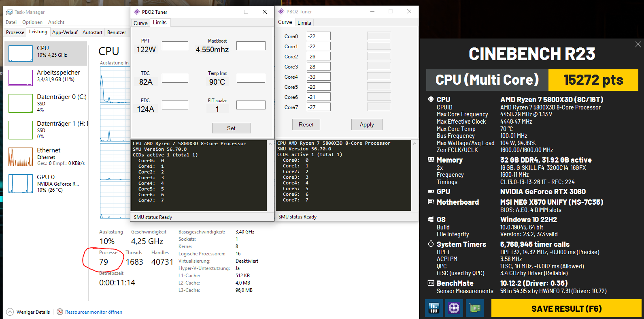644x319 pixels.
Task: Click '96,0 MB' L3-Cache value
Action: coord(244,290)
